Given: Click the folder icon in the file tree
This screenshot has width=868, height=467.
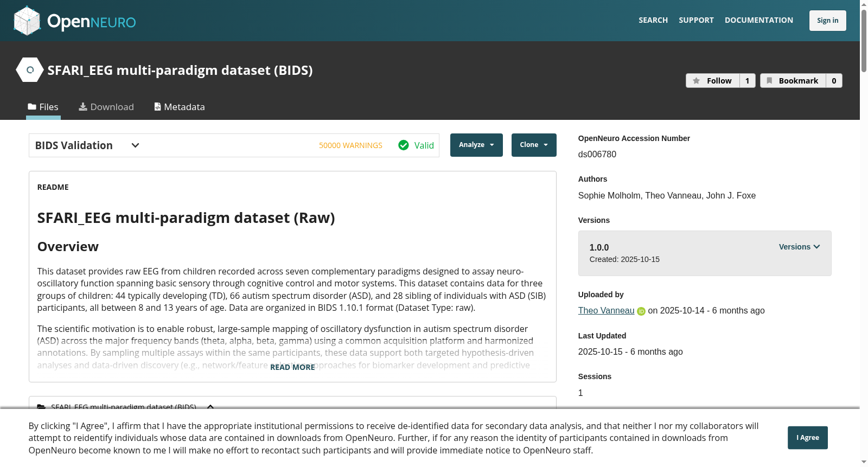Looking at the screenshot, I should [x=41, y=407].
